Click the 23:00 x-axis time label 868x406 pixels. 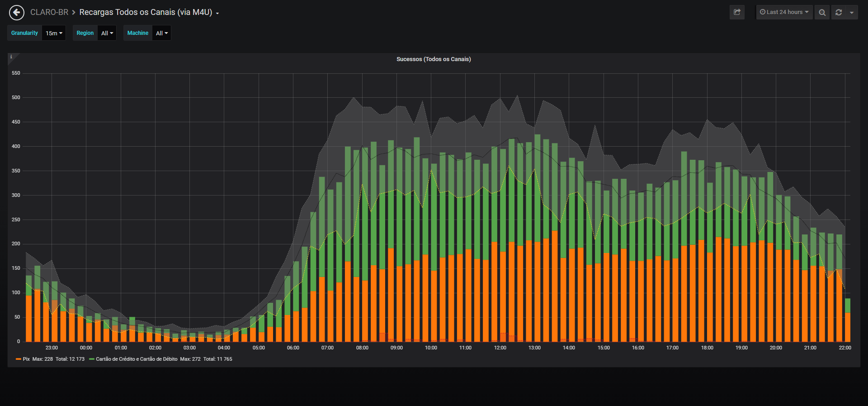[52, 348]
